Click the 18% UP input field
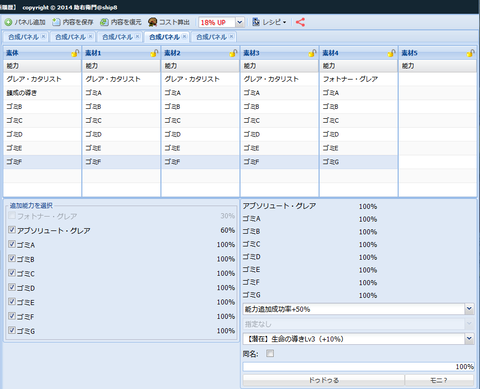 [217, 22]
